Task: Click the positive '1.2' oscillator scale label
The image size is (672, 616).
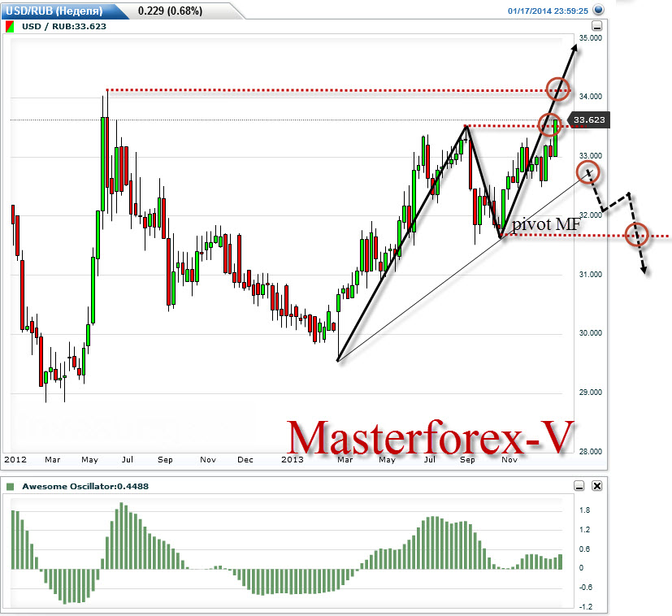Action: (584, 530)
